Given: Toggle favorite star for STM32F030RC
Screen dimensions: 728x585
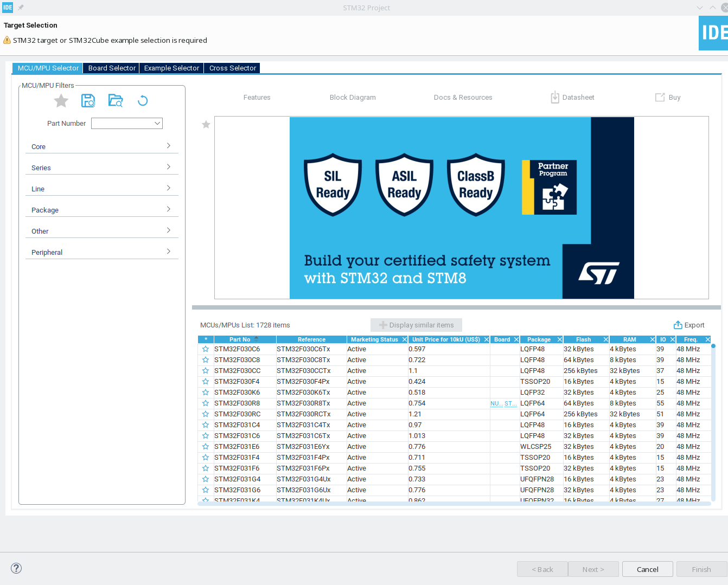Looking at the screenshot, I should (206, 414).
